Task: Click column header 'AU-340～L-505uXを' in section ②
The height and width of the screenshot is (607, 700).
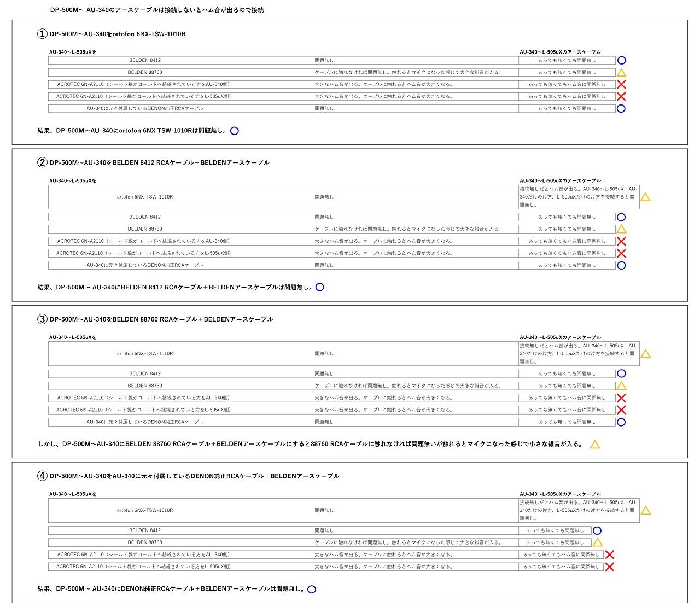Action: [x=73, y=180]
